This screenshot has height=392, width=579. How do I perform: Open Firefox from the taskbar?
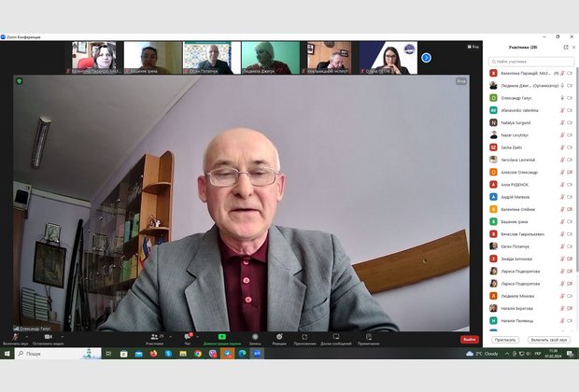[x=153, y=354]
